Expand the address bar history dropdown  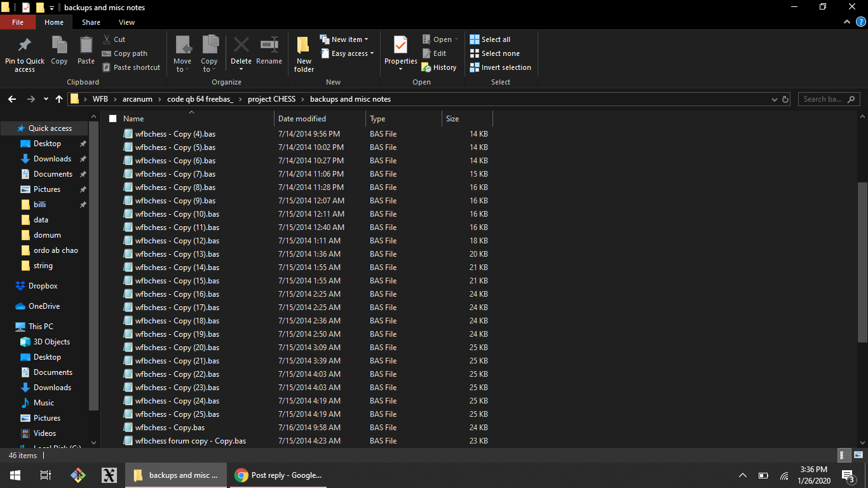pos(773,99)
